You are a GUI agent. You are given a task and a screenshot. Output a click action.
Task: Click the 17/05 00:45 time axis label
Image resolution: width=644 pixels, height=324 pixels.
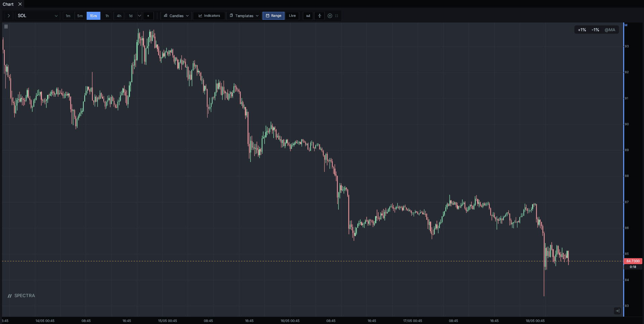413,321
